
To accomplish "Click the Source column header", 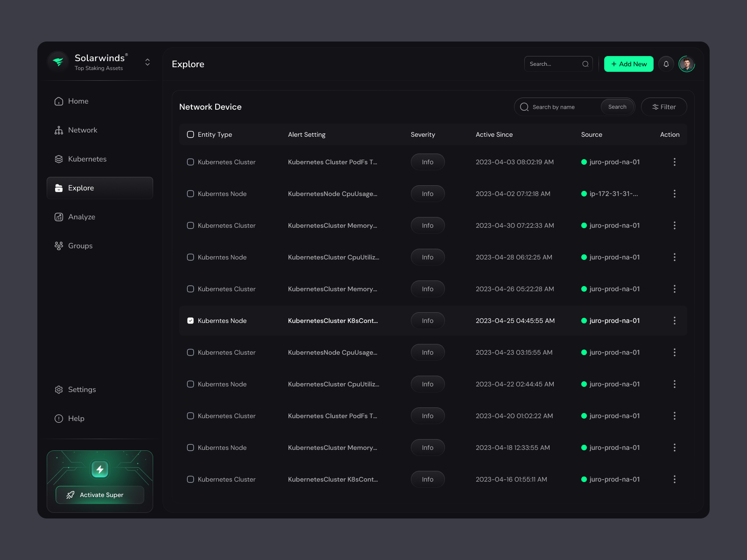I will pyautogui.click(x=592, y=134).
